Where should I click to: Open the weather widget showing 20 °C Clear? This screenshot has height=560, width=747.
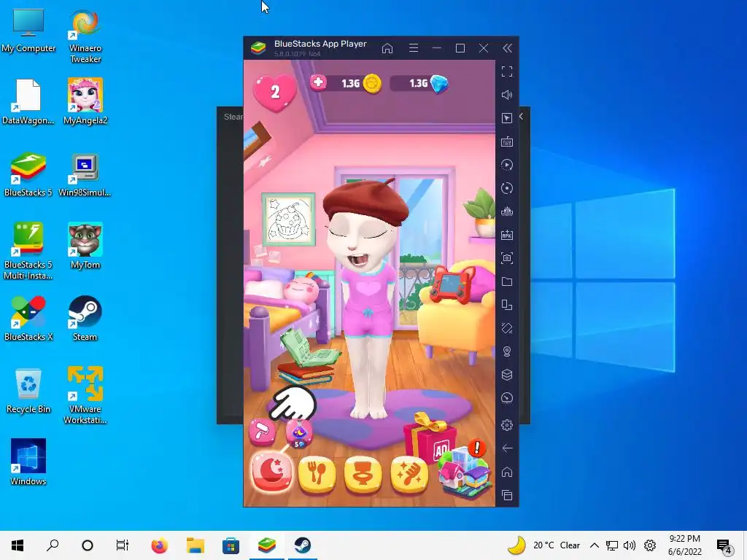point(543,545)
